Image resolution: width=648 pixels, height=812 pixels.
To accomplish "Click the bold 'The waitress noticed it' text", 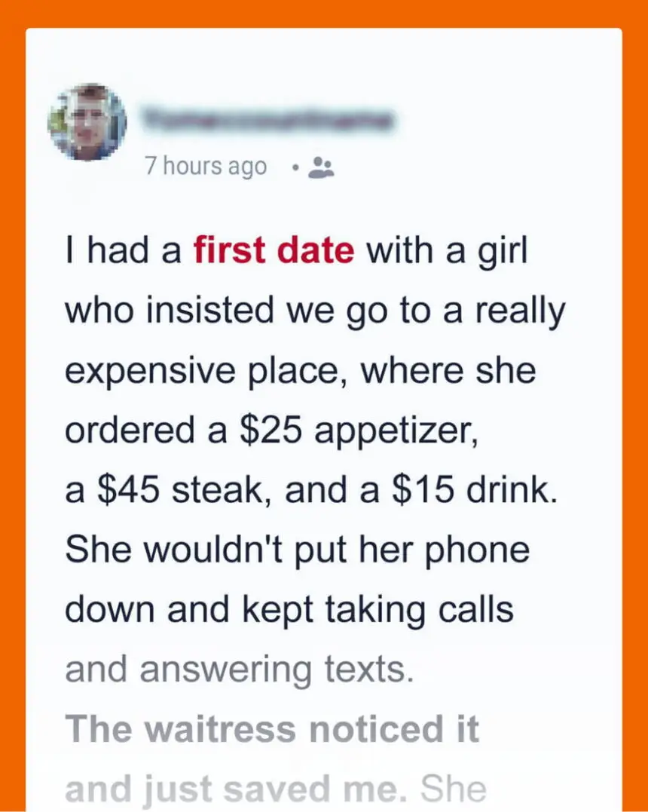I will tap(272, 730).
